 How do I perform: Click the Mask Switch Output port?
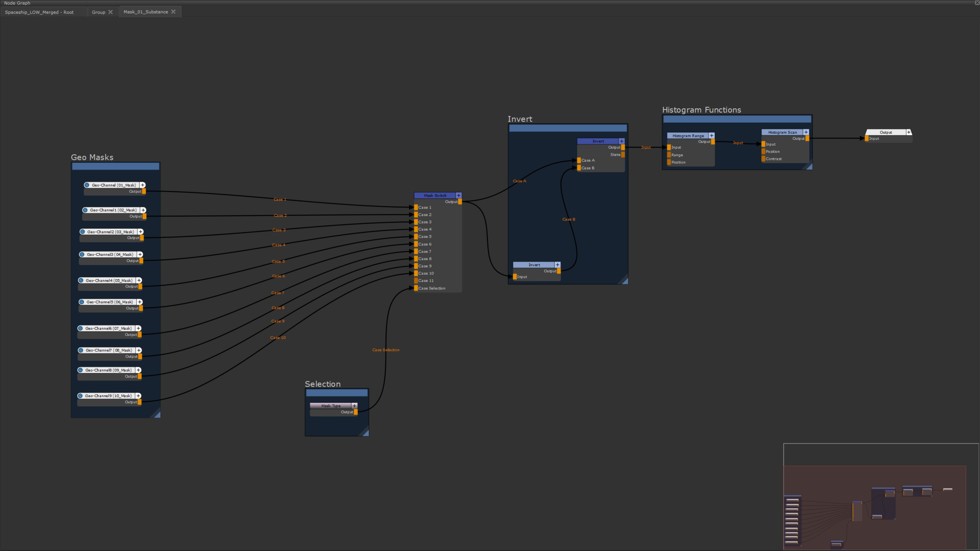460,202
